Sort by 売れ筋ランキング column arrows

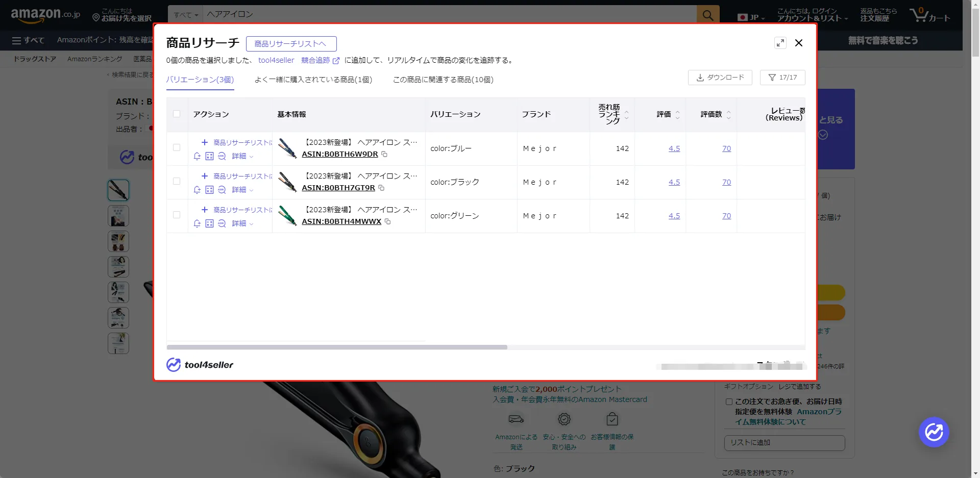pos(626,115)
